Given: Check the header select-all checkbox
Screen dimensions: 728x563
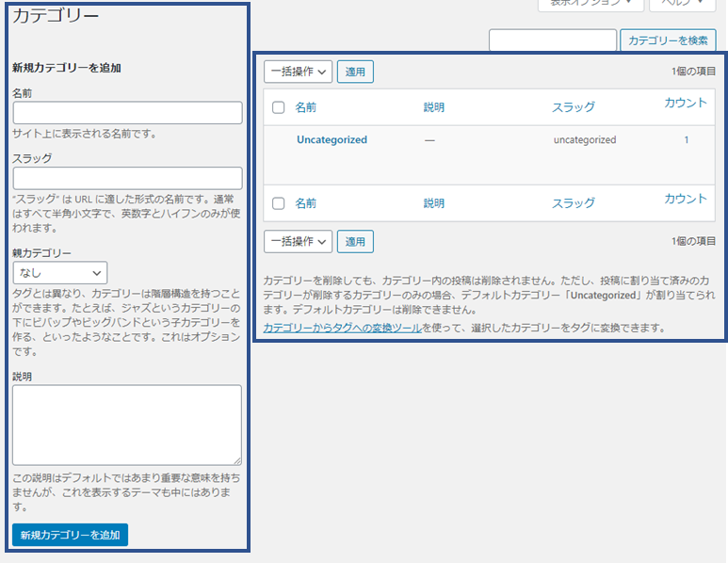Looking at the screenshot, I should click(278, 107).
